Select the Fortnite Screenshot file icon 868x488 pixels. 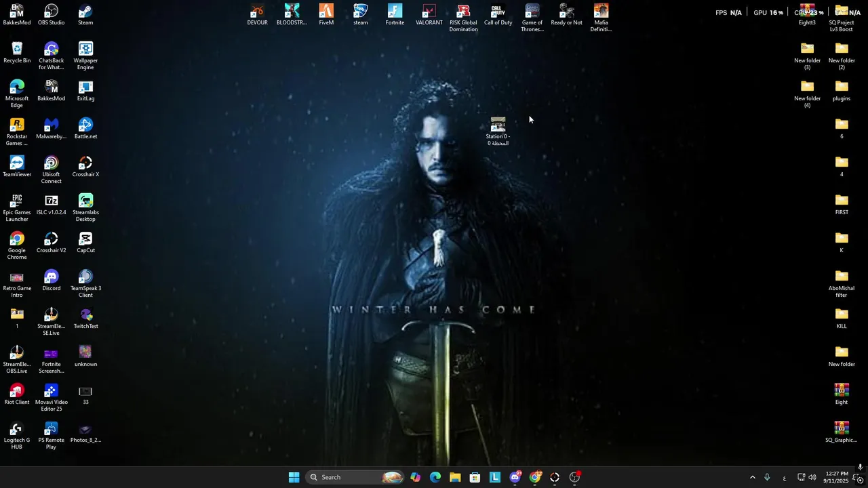coord(51,360)
